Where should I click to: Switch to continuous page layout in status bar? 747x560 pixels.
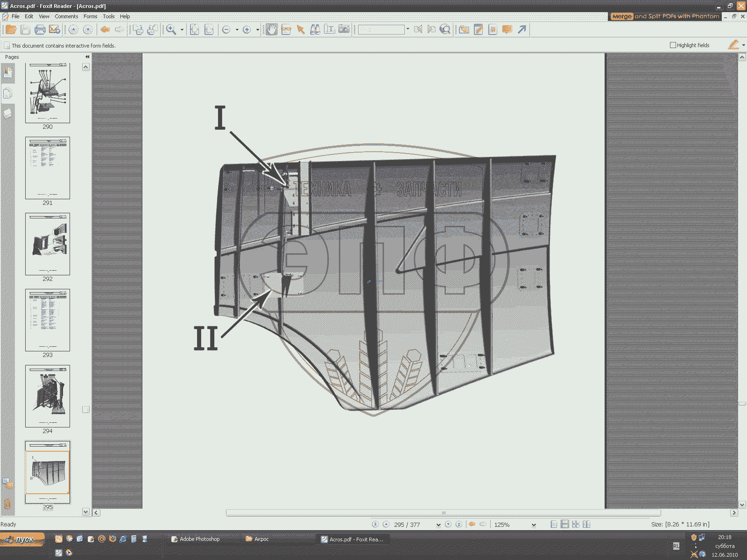[x=564, y=525]
